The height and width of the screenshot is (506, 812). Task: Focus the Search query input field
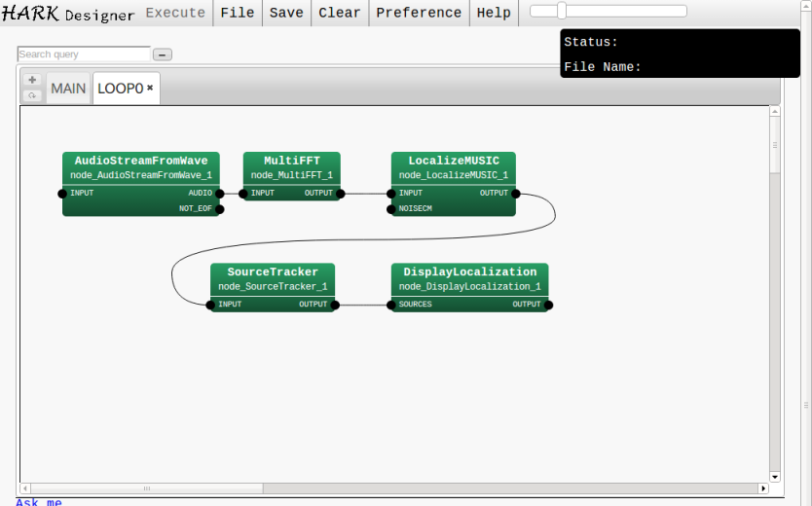point(84,54)
